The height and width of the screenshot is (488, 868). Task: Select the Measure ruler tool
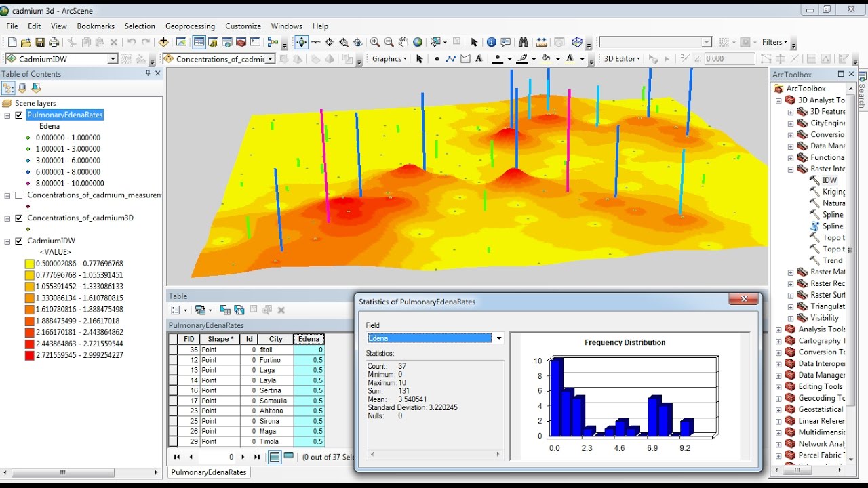click(540, 42)
